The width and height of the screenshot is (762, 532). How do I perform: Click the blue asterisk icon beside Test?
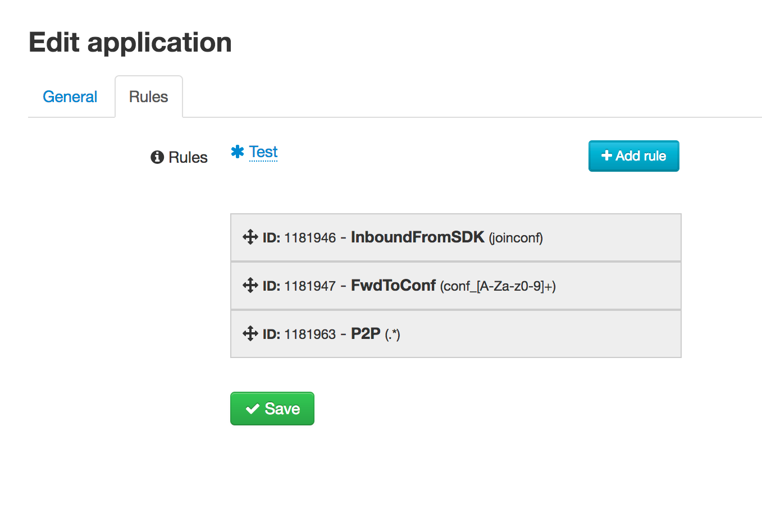coord(238,152)
